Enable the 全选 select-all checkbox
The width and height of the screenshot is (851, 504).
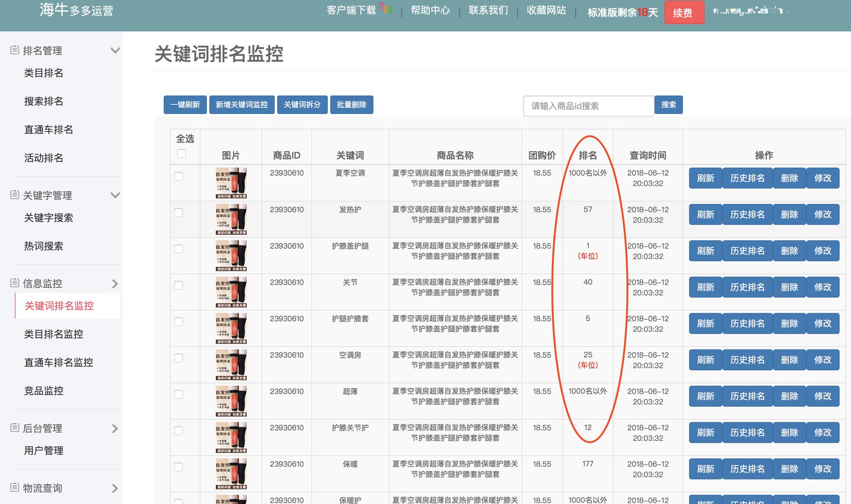(x=181, y=153)
